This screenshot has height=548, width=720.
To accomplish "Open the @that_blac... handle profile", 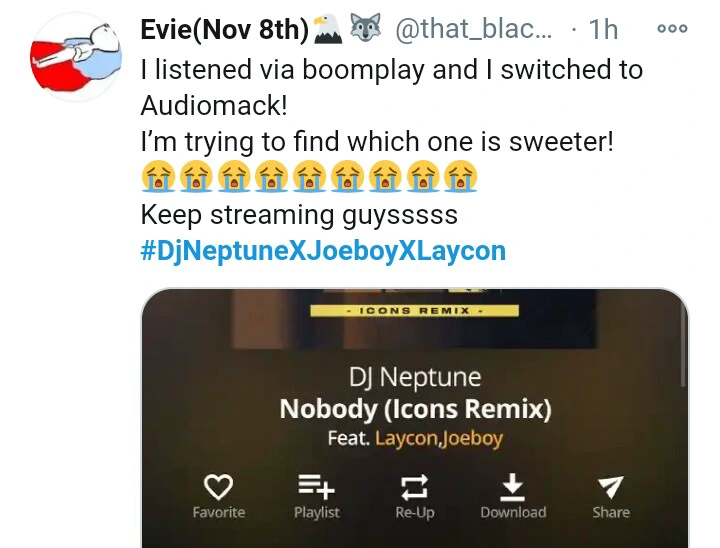I will pos(474,29).
